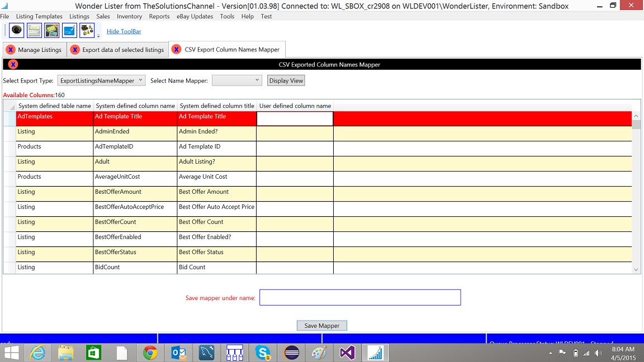Open the Select Export Type dropdown

pyautogui.click(x=101, y=80)
